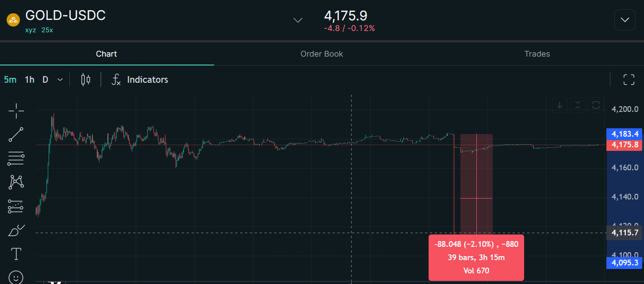This screenshot has width=644, height=284.
Task: Click the down-arrow chart pane button
Action: click(x=560, y=105)
